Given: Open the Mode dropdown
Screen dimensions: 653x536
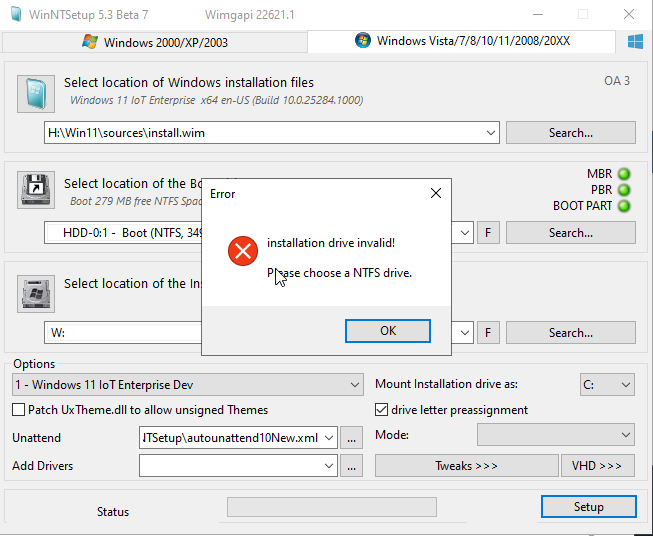Looking at the screenshot, I should (556, 435).
